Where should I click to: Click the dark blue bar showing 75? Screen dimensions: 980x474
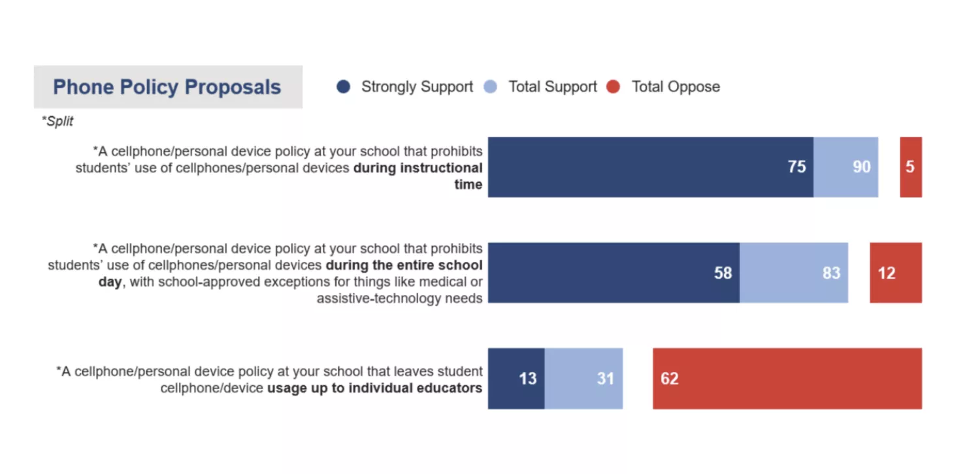(x=650, y=167)
